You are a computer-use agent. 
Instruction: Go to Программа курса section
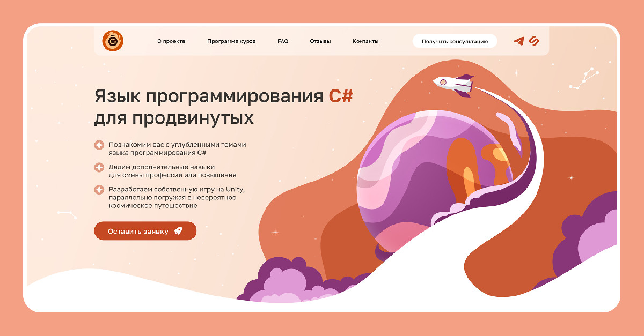pos(231,41)
